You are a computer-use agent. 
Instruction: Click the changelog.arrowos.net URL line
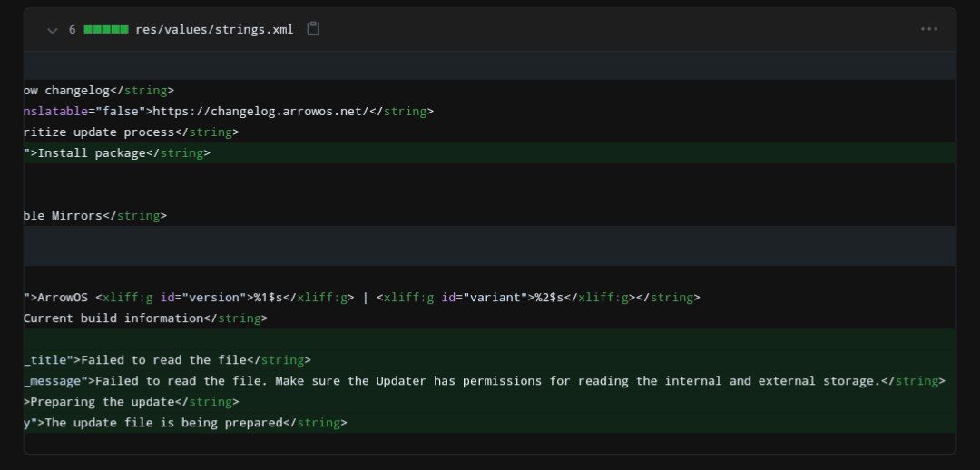point(489,112)
